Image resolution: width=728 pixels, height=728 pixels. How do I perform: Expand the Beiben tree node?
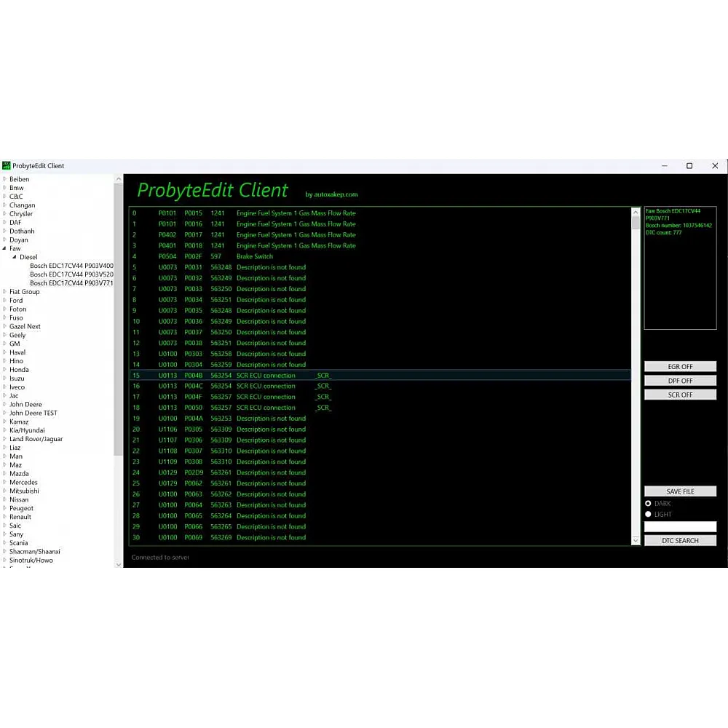tap(4, 179)
